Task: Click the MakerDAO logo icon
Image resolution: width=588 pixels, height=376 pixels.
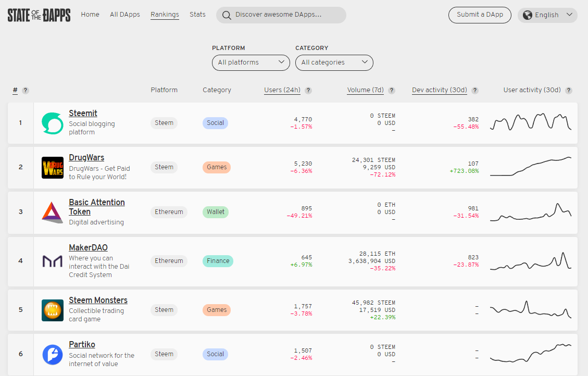Action: pos(52,261)
